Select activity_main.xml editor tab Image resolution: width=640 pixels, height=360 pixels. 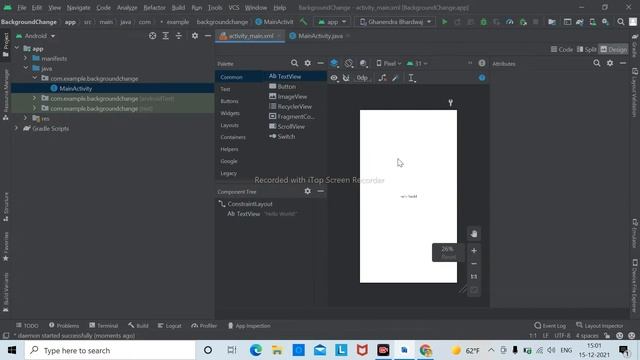(250, 36)
